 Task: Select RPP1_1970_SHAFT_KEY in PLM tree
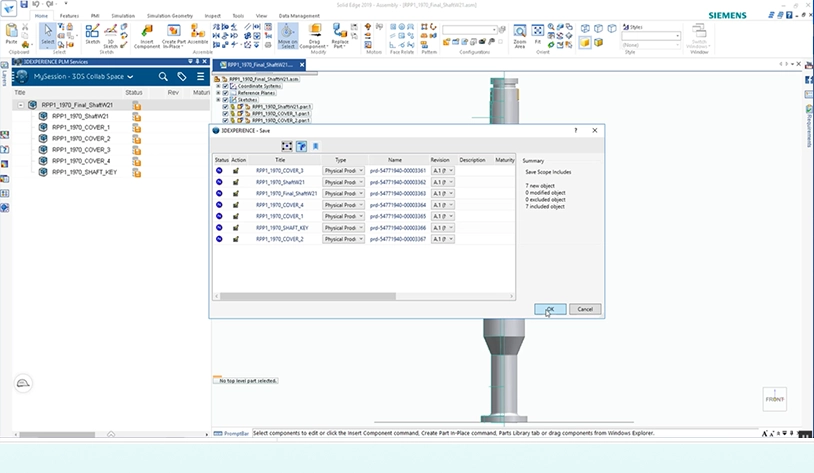click(84, 172)
